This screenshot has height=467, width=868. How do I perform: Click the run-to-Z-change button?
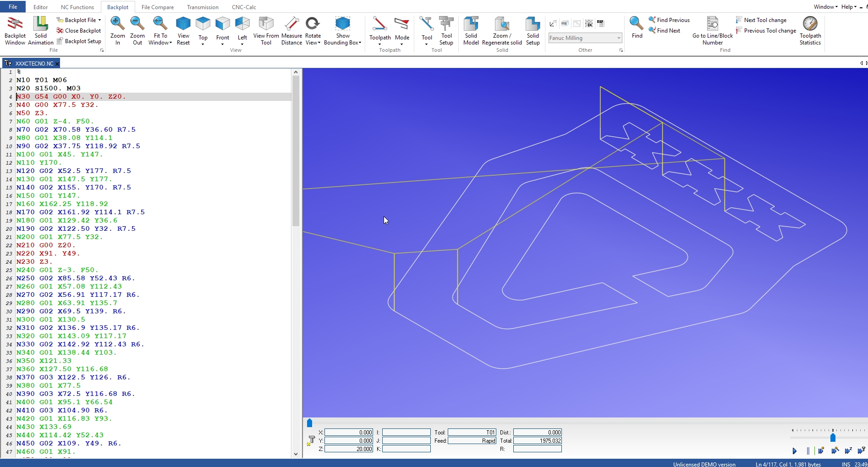848,451
